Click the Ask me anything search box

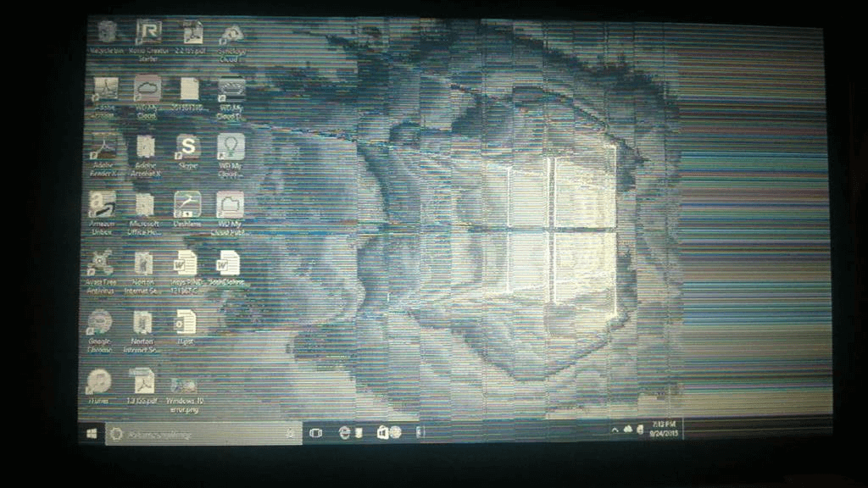[x=203, y=435]
